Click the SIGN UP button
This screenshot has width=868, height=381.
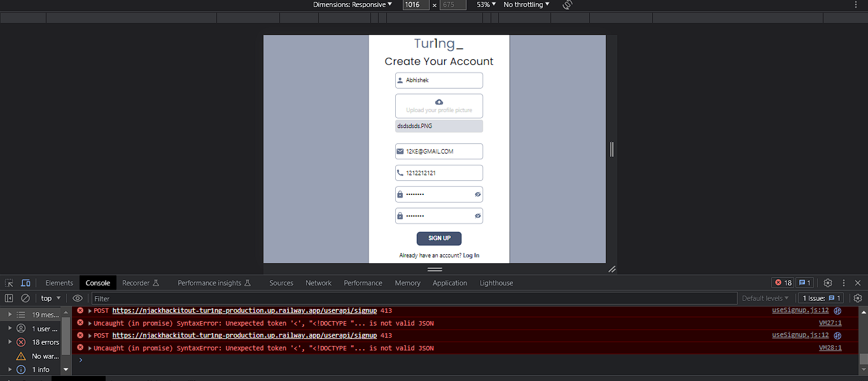tap(439, 238)
